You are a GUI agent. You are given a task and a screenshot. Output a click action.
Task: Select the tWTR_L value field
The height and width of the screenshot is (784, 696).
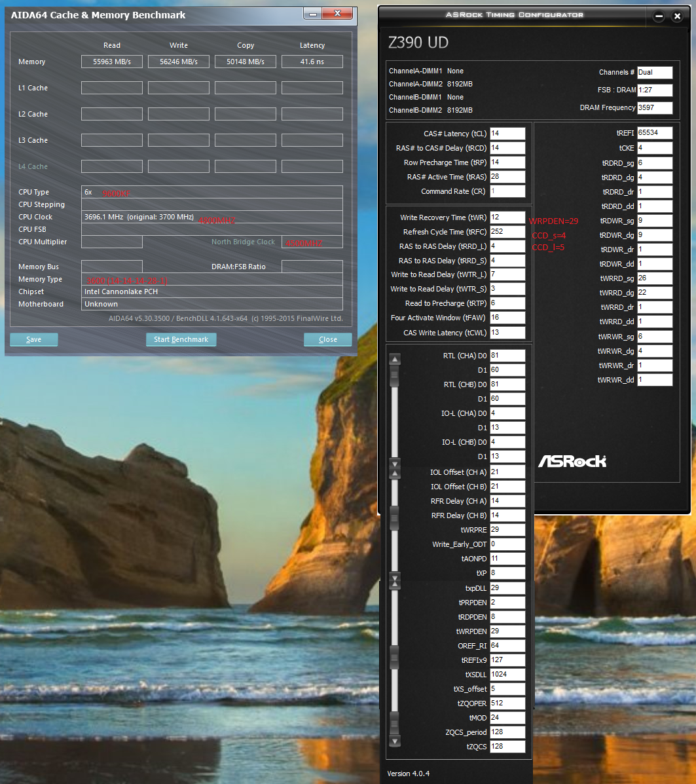click(507, 274)
